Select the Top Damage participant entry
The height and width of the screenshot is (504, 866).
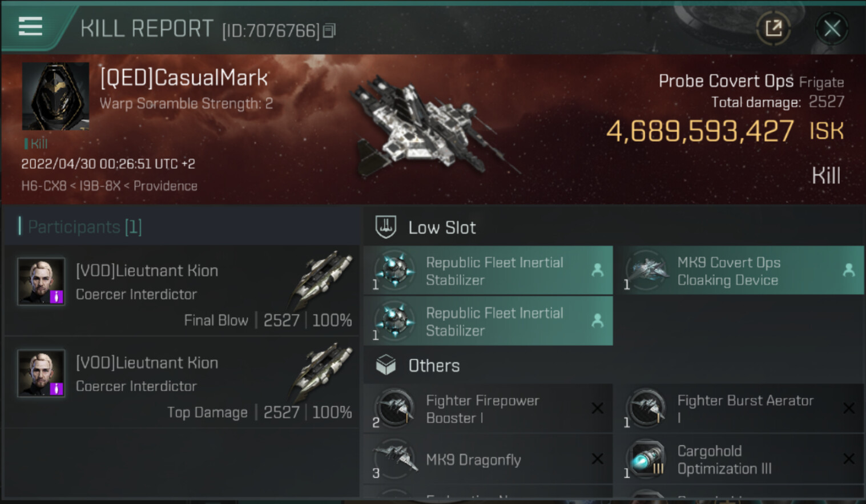click(183, 382)
